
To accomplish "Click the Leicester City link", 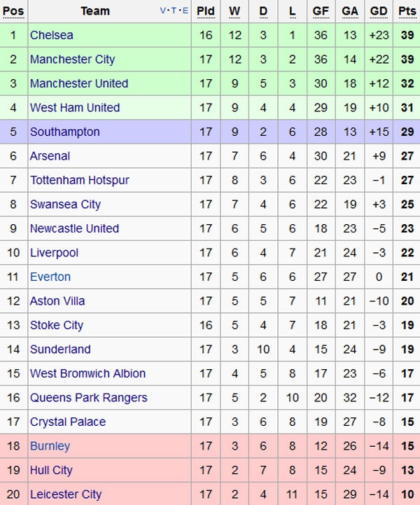I will pyautogui.click(x=65, y=494).
